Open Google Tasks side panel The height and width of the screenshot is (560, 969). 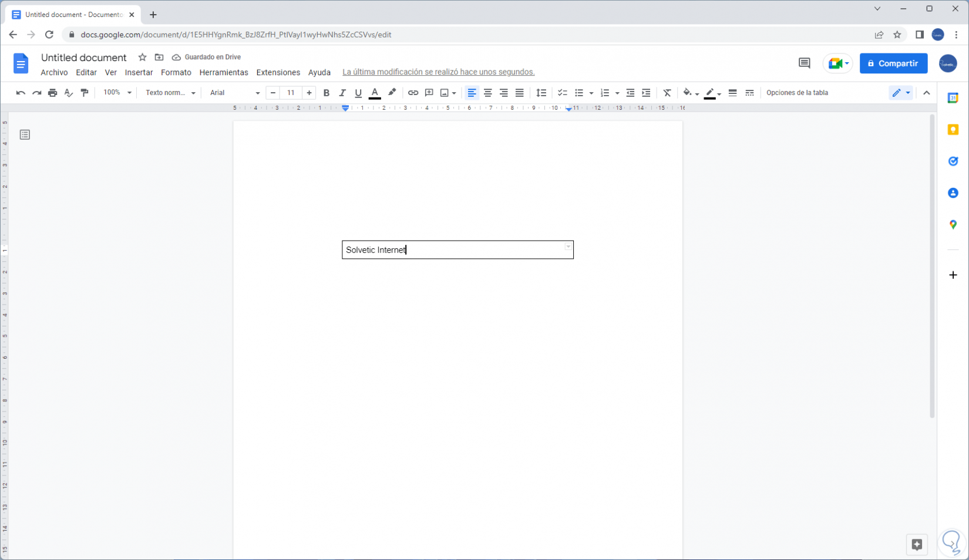click(953, 161)
